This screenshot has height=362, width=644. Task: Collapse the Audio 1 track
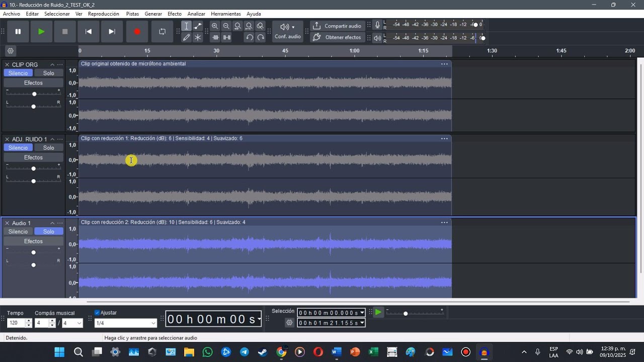point(52,223)
